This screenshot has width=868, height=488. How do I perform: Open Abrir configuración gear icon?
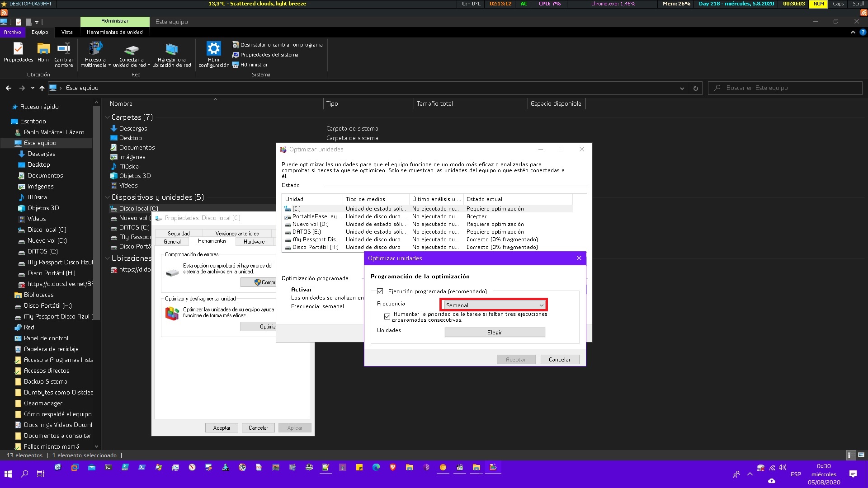coord(214,48)
